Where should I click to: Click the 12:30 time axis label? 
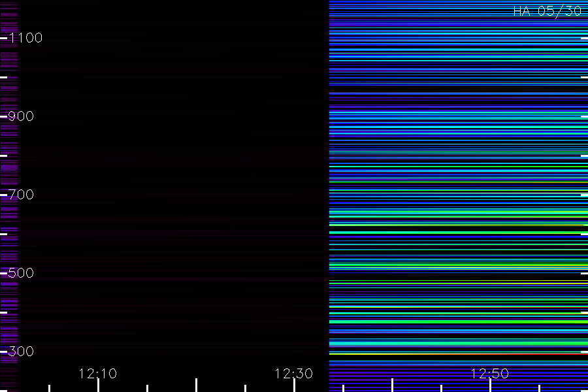point(293,374)
